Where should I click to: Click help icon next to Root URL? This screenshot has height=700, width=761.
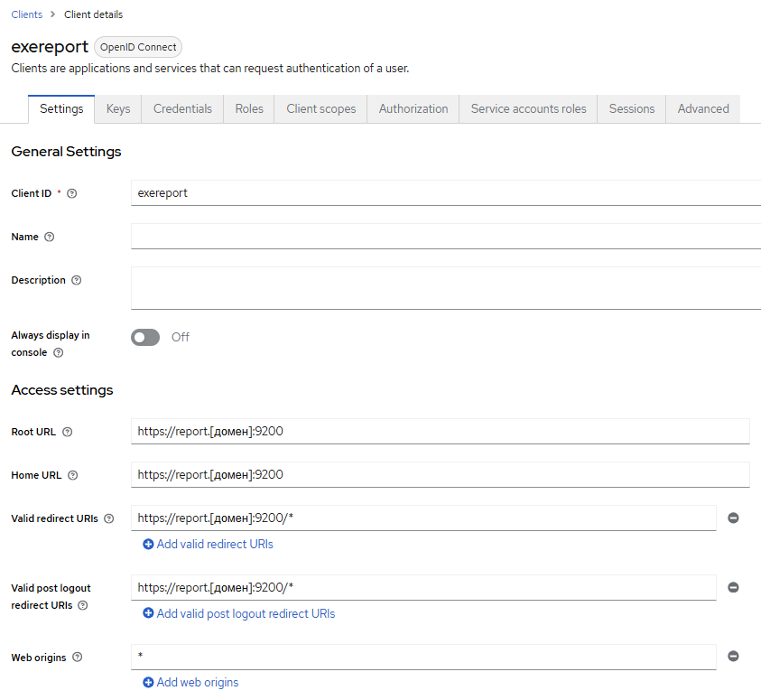(x=67, y=432)
